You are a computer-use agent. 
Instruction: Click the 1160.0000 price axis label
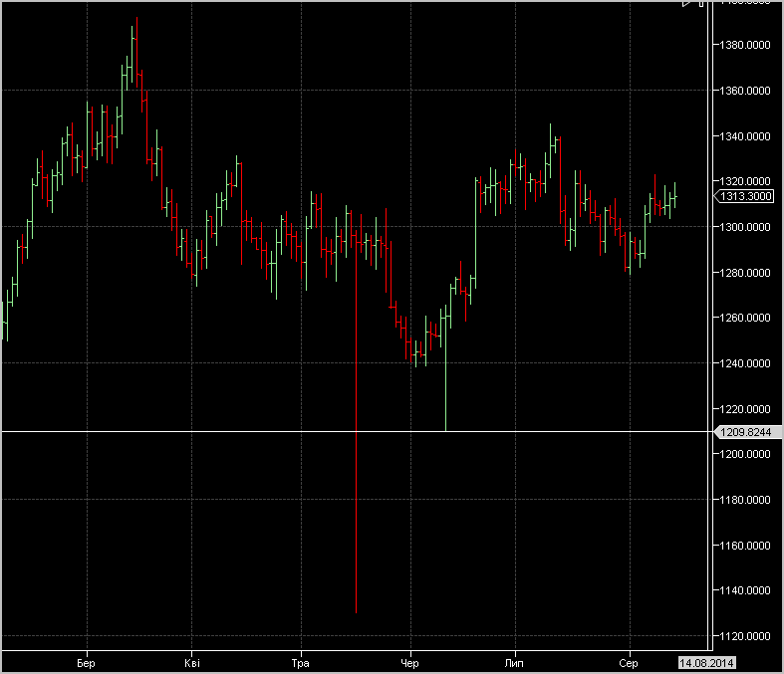(x=744, y=546)
